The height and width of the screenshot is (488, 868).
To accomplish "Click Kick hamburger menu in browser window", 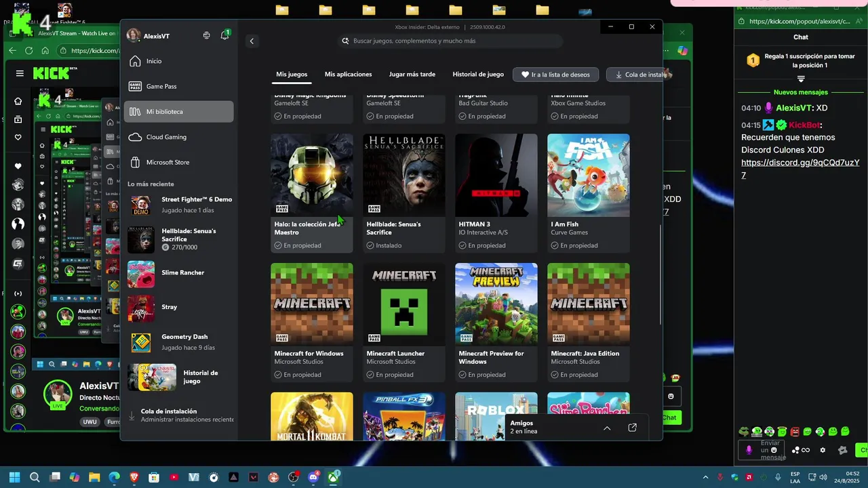I will click(20, 73).
